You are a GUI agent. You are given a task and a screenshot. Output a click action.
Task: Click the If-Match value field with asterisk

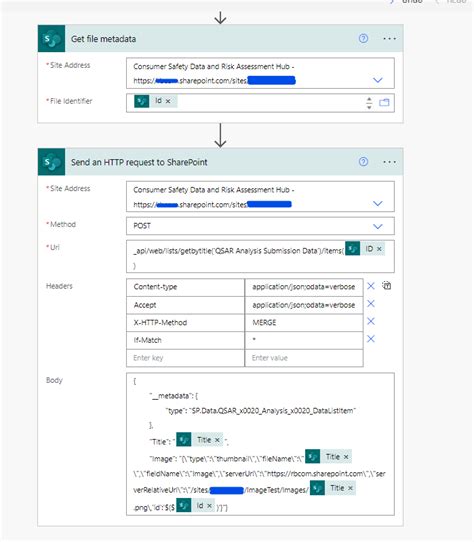tap(304, 340)
